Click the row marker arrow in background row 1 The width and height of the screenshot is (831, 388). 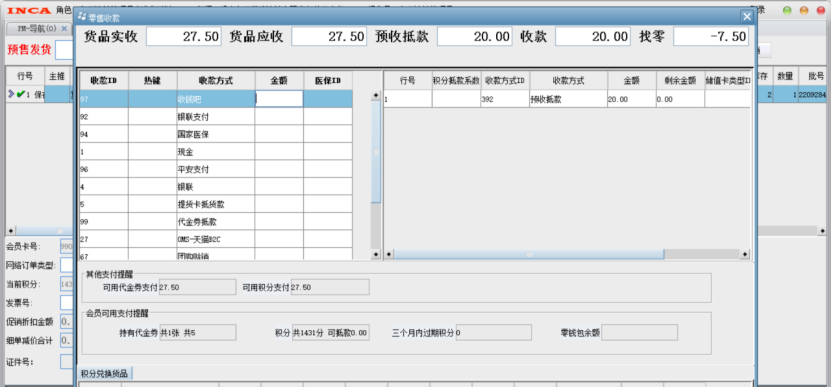coord(12,94)
